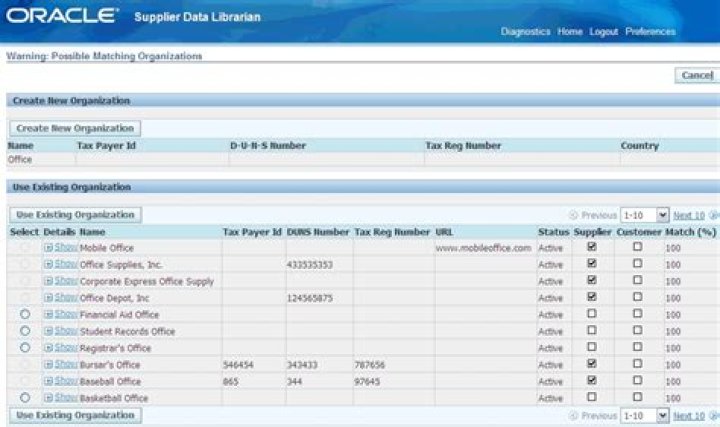720x427 pixels.
Task: Expand details icon for Mobile Office row
Action: 49,247
